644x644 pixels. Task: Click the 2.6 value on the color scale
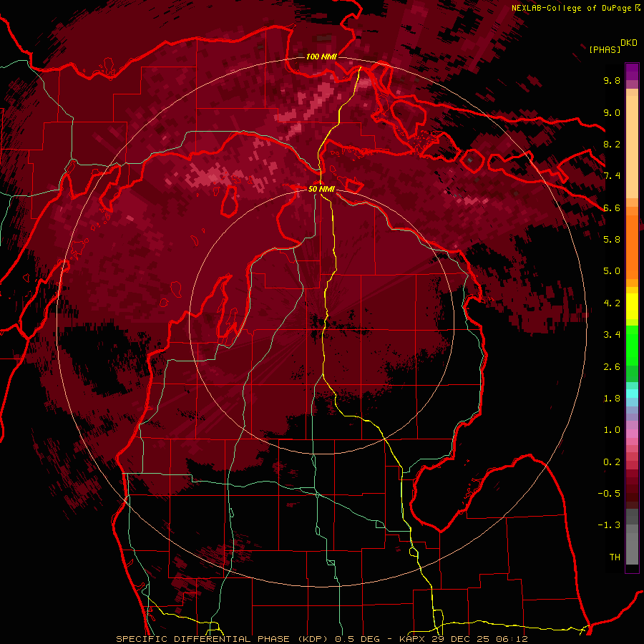pyautogui.click(x=612, y=367)
